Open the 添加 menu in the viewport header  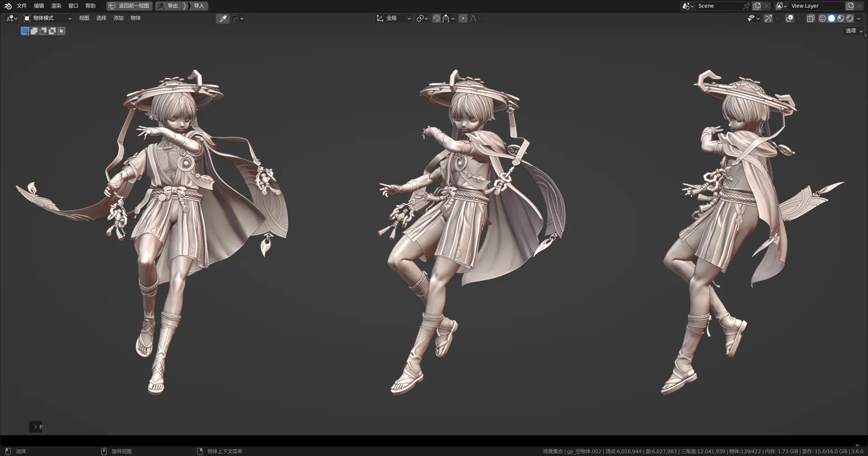[118, 18]
